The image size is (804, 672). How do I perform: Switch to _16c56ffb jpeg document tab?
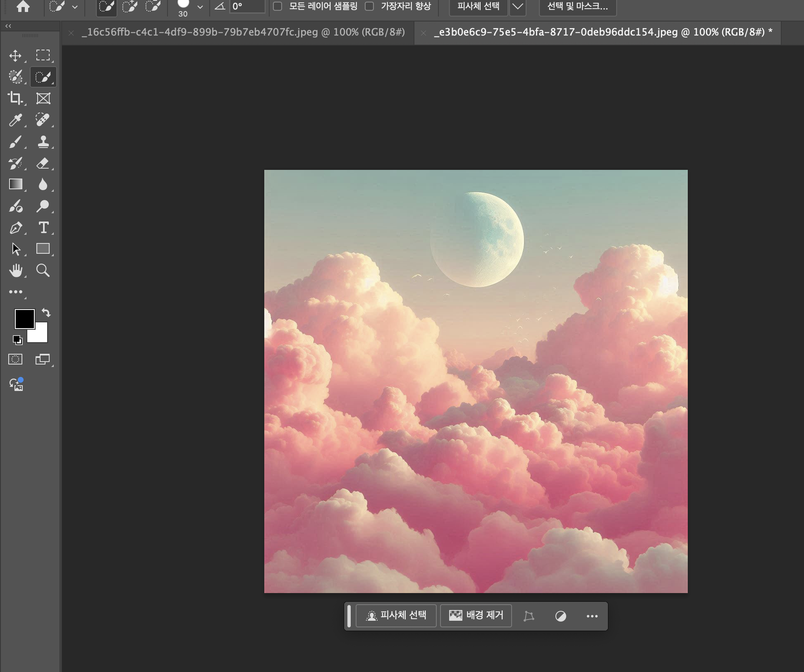click(x=243, y=32)
